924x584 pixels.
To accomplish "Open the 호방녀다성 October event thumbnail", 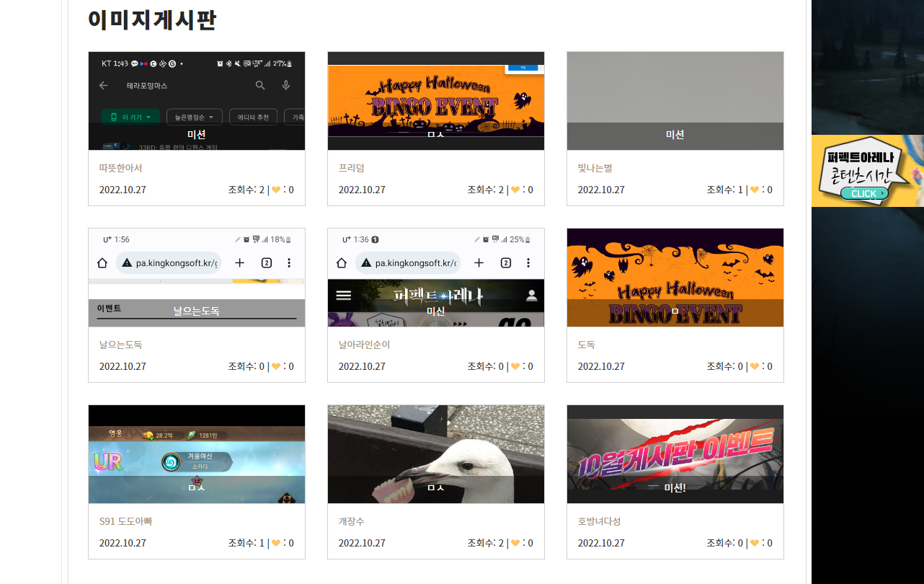I will 675,454.
